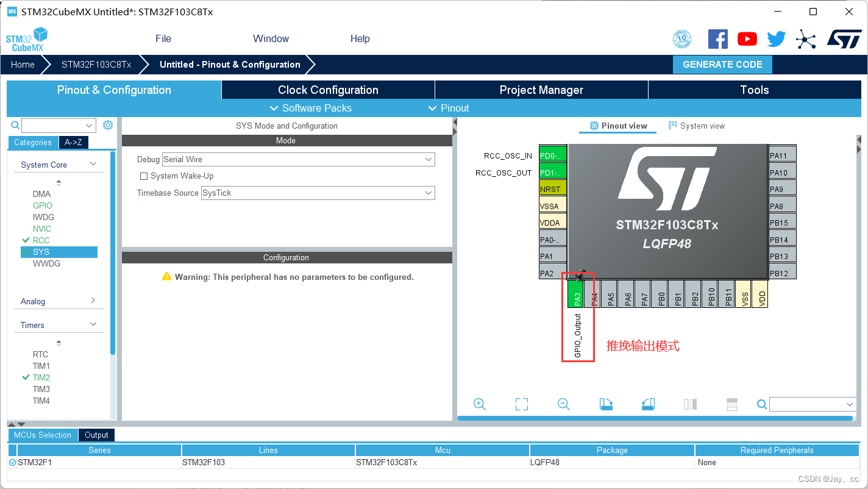
Task: Rotate chip view clockwise icon
Action: pos(606,404)
